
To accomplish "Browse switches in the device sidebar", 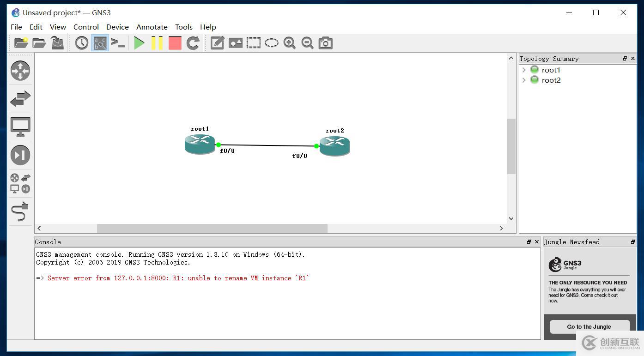I will coord(20,99).
